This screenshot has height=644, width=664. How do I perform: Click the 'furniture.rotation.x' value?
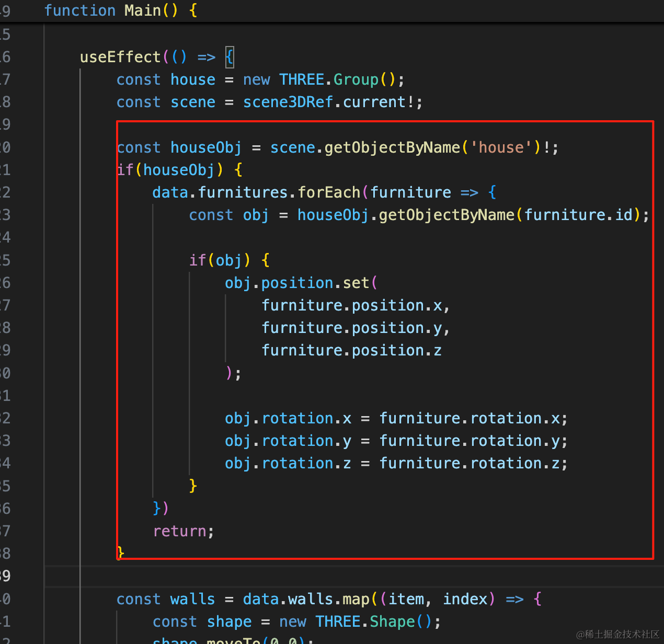point(470,418)
